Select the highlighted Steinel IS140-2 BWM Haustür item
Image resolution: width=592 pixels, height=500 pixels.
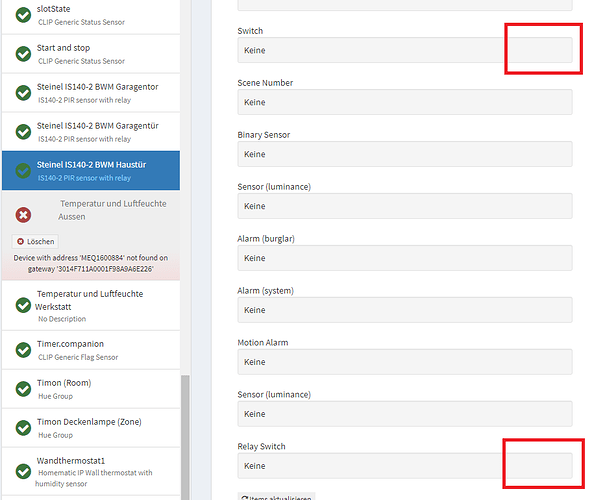click(x=91, y=170)
